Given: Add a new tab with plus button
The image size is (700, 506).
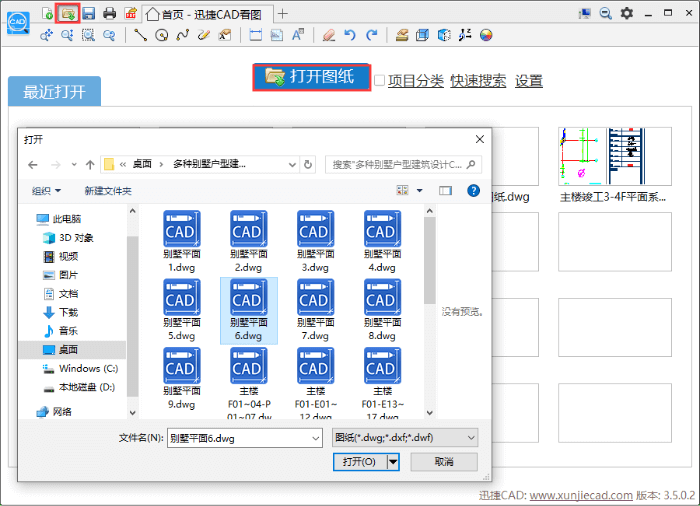Looking at the screenshot, I should tap(282, 14).
